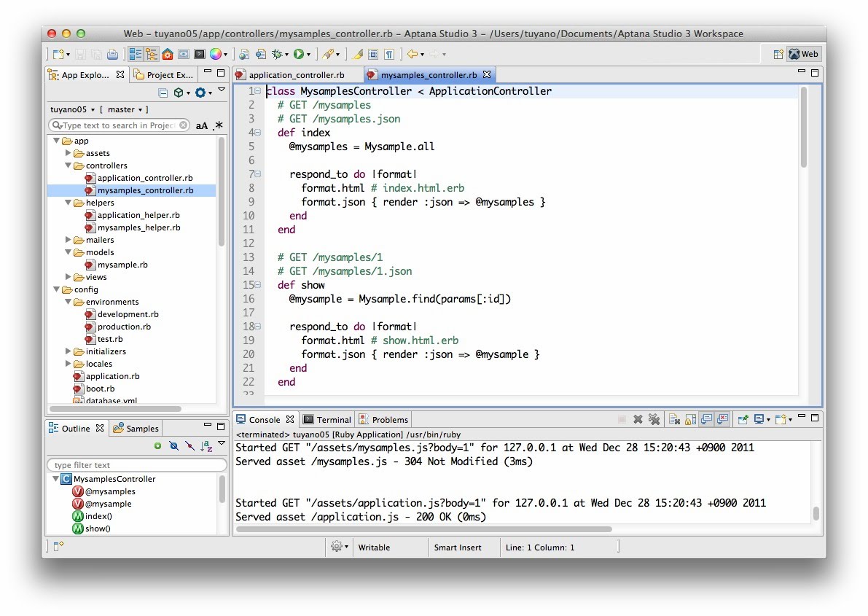868x616 pixels.
Task: Toggle regular expression search (.*)
Action: click(217, 125)
